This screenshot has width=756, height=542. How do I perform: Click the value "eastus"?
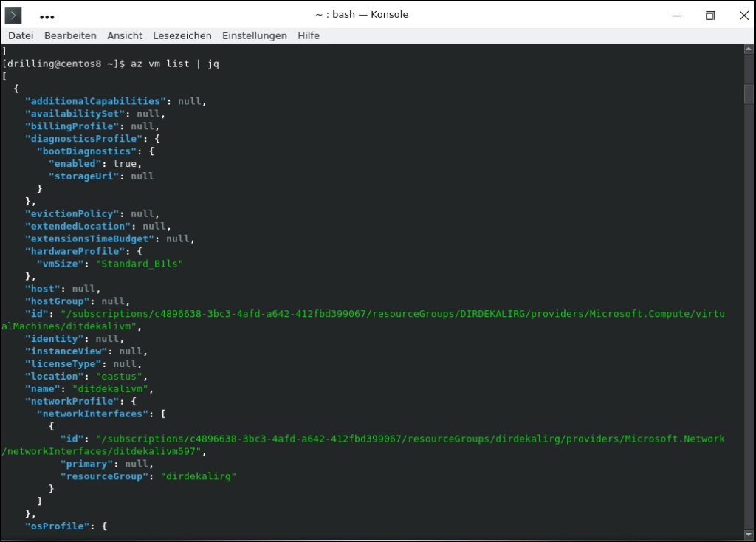119,377
